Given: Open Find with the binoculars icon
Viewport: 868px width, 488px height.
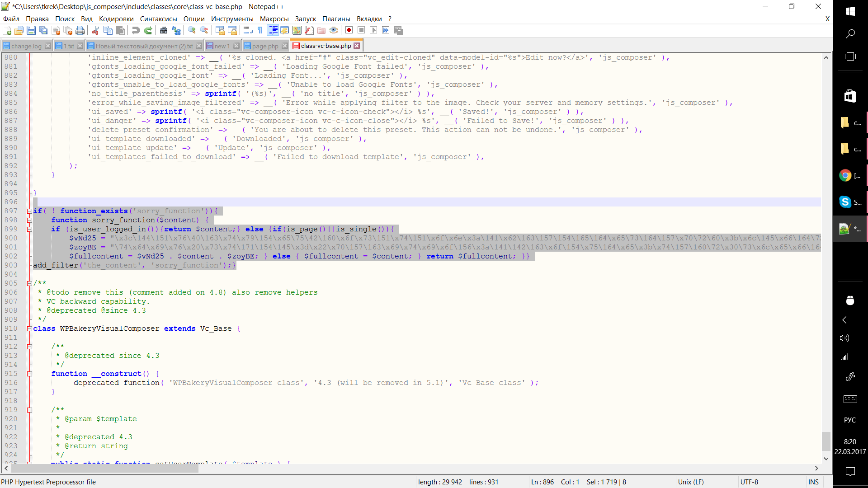Looking at the screenshot, I should tap(164, 30).
